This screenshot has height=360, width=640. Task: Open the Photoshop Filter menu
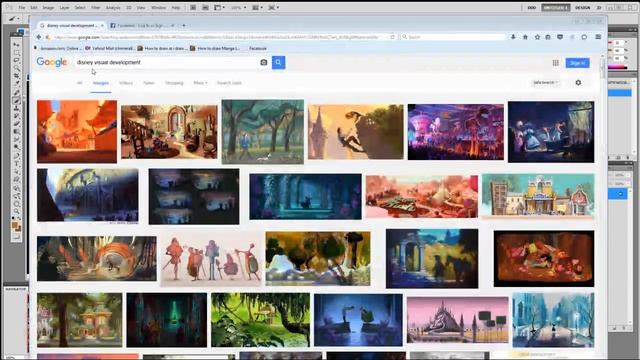point(96,8)
